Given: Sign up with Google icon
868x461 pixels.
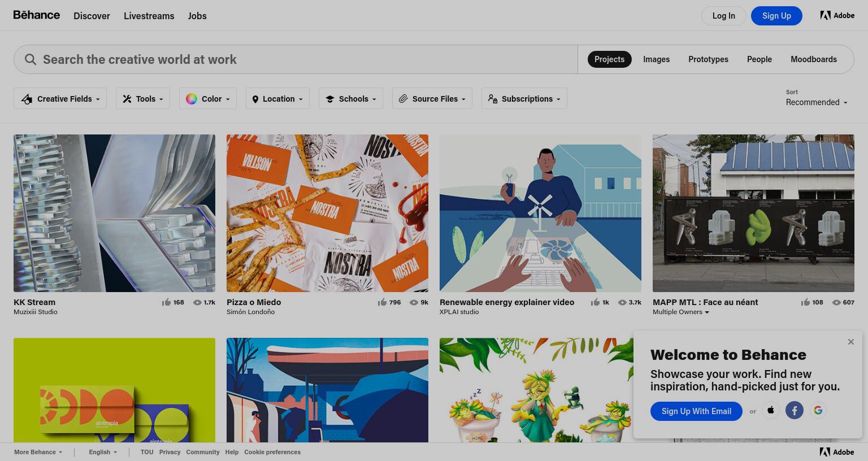Looking at the screenshot, I should coord(818,410).
